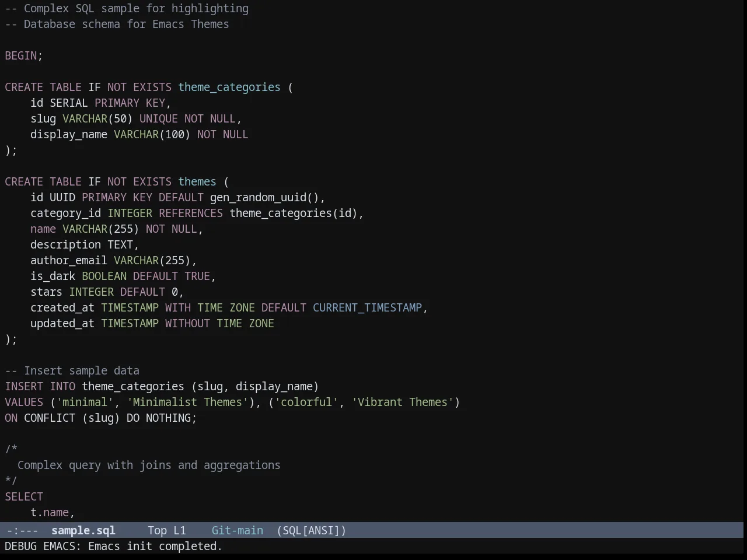Click the 'Vibrant Themes' string literal
Image resolution: width=747 pixels, height=560 pixels.
click(x=403, y=402)
